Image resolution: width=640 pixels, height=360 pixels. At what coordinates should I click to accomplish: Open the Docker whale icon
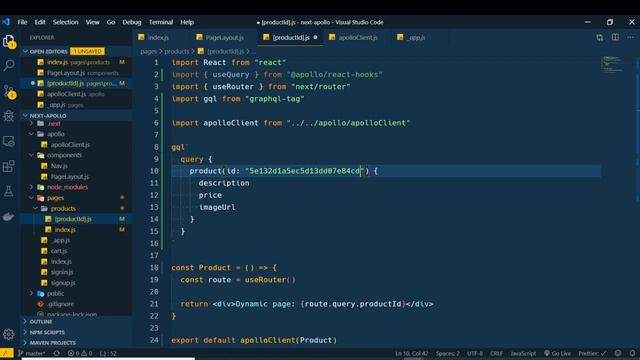pyautogui.click(x=9, y=216)
